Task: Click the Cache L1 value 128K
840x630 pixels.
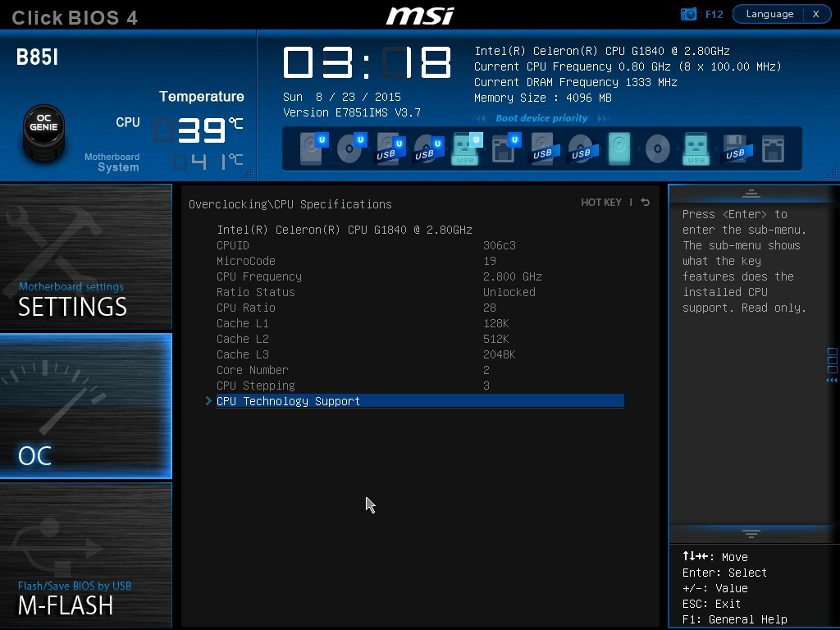Action: coord(496,323)
